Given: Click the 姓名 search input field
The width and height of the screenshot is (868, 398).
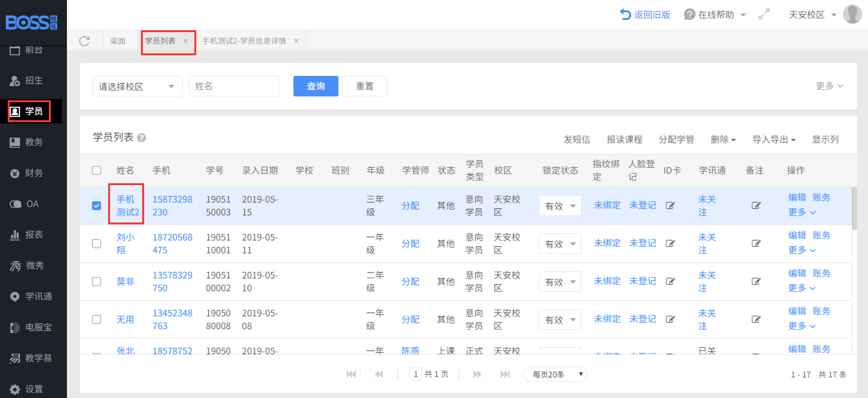Looking at the screenshot, I should (234, 86).
